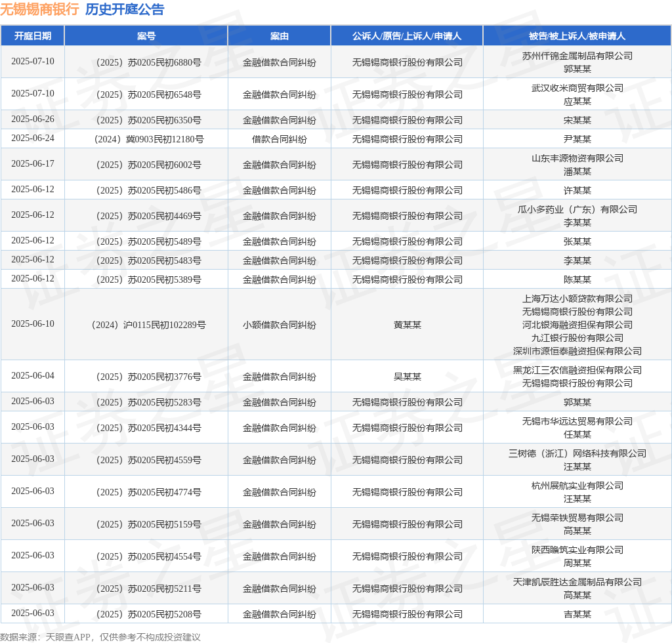Select case number "(2025)苏0205民初5389号"
Image resolution: width=672 pixels, height=643 pixels.
(146, 280)
